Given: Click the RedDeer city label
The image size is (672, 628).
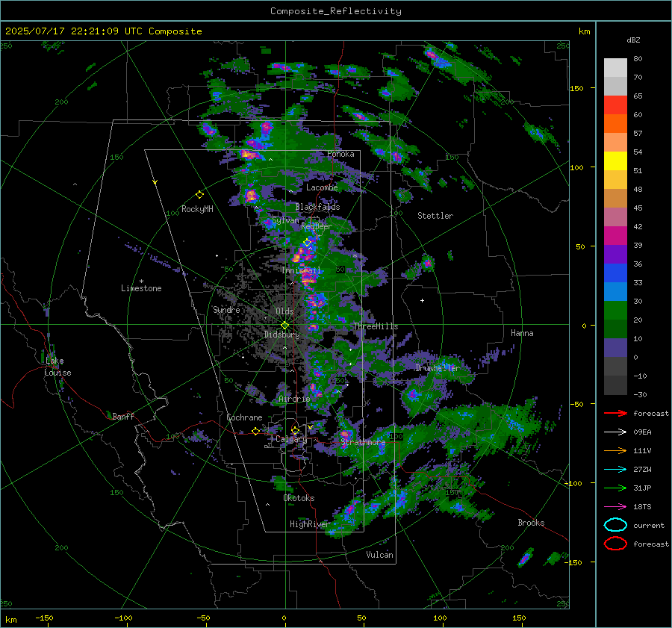Looking at the screenshot, I should click(317, 226).
